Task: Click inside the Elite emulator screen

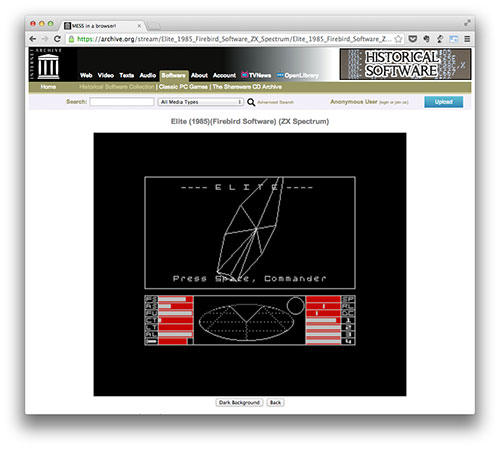Action: pyautogui.click(x=250, y=264)
